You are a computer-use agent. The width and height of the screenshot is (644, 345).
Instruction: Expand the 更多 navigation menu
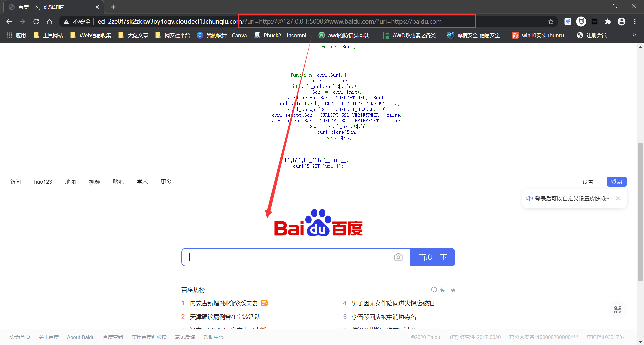tap(166, 182)
